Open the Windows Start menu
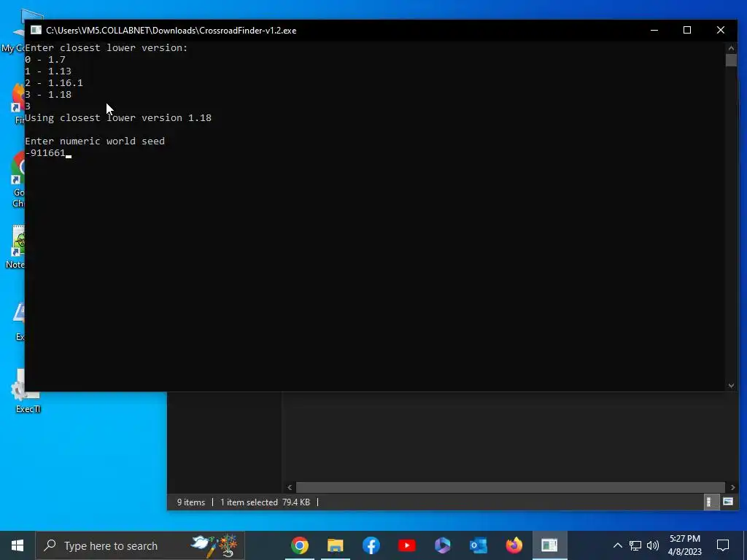Image resolution: width=747 pixels, height=560 pixels. pos(18,545)
